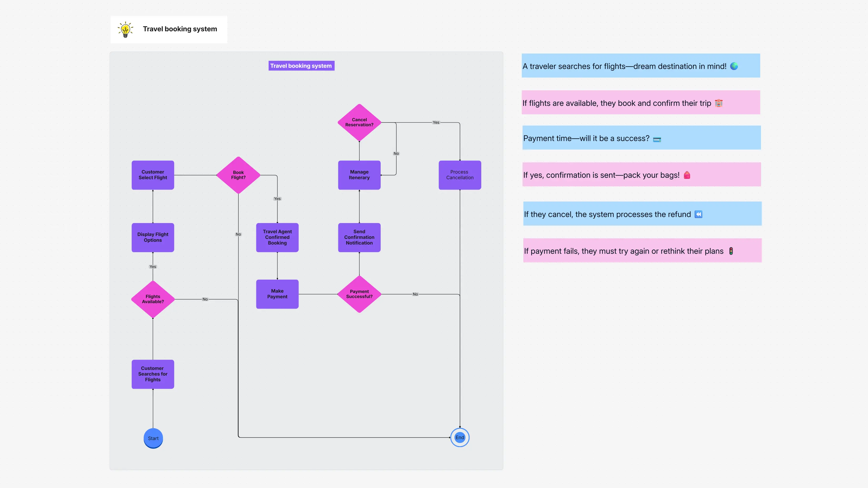The height and width of the screenshot is (488, 868).
Task: Select the Flights Available? decision diamond
Action: point(153,299)
